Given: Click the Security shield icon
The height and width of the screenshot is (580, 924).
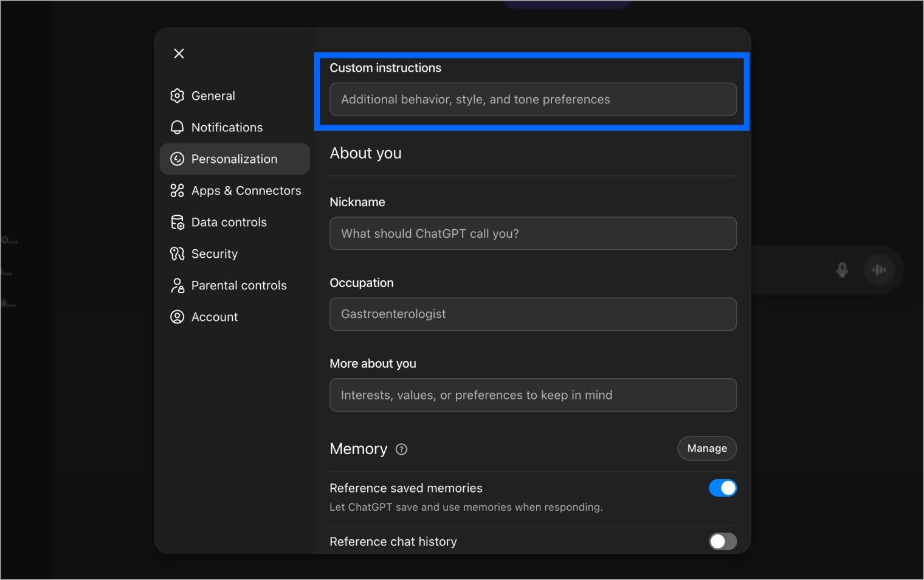Looking at the screenshot, I should (177, 254).
